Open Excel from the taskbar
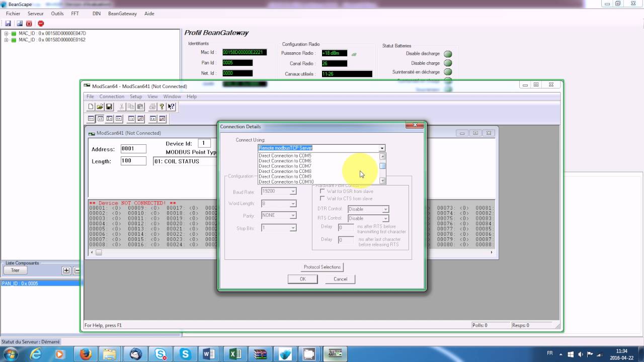The image size is (644, 362). (235, 354)
